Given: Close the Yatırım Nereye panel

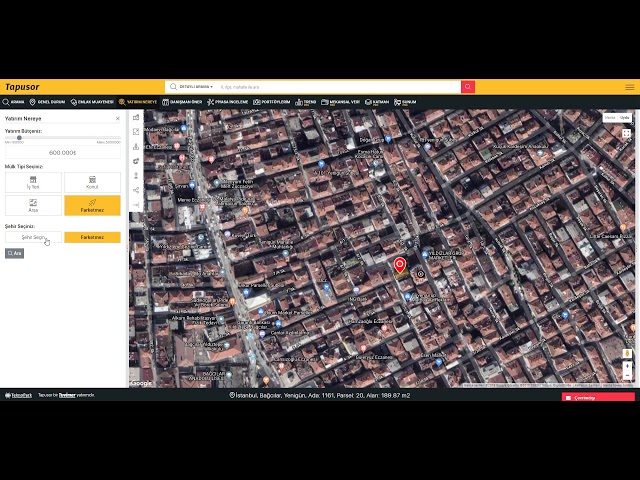Looking at the screenshot, I should pos(118,118).
